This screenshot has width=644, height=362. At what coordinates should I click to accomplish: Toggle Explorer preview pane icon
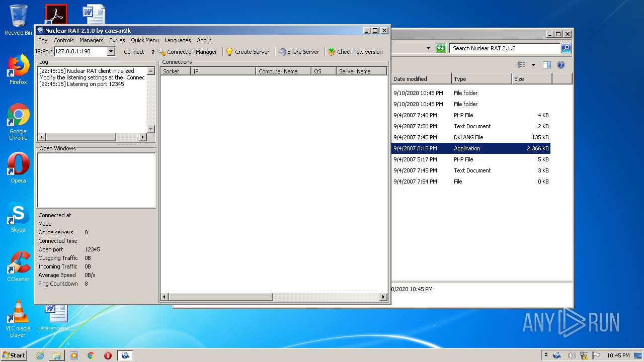pyautogui.click(x=547, y=65)
